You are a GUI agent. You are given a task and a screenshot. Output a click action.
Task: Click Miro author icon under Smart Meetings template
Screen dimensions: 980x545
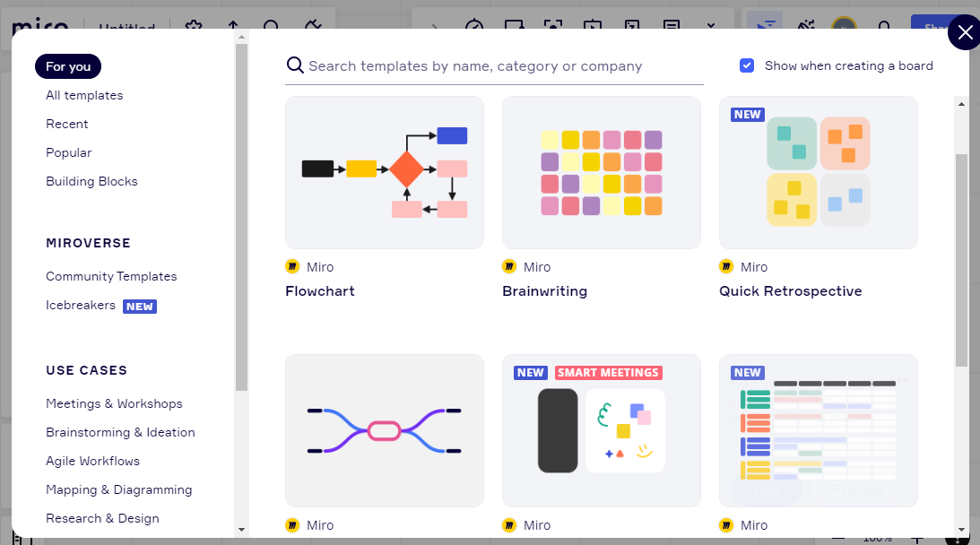click(509, 525)
